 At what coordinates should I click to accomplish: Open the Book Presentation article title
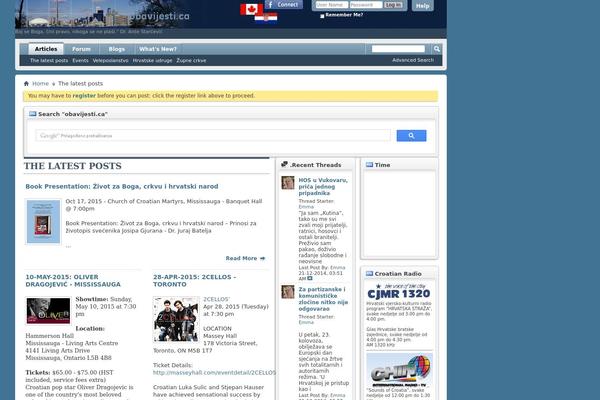122,186
